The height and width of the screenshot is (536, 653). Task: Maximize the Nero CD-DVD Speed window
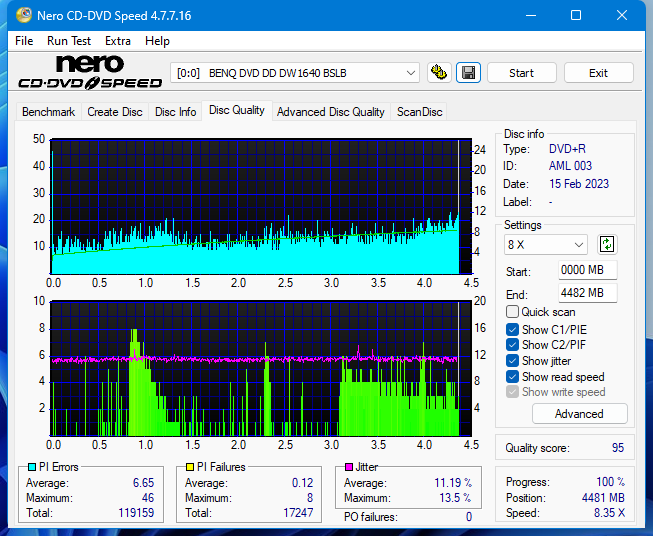(x=576, y=16)
